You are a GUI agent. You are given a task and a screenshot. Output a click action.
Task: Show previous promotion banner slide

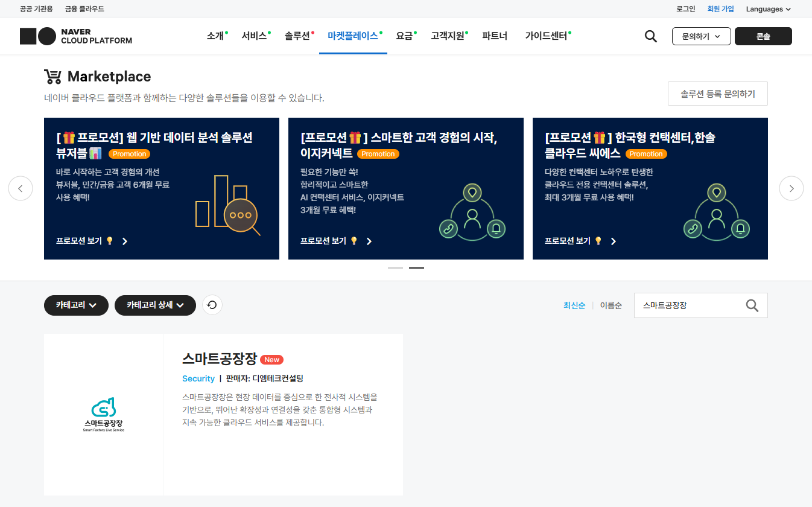coord(21,188)
